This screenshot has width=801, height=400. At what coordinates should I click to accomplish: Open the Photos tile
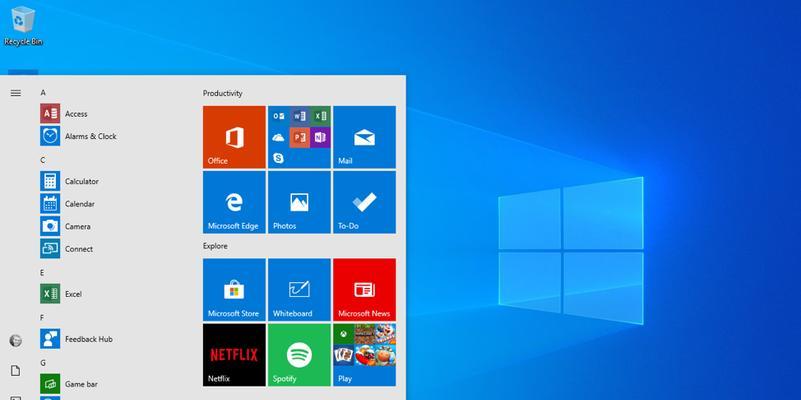click(x=299, y=202)
